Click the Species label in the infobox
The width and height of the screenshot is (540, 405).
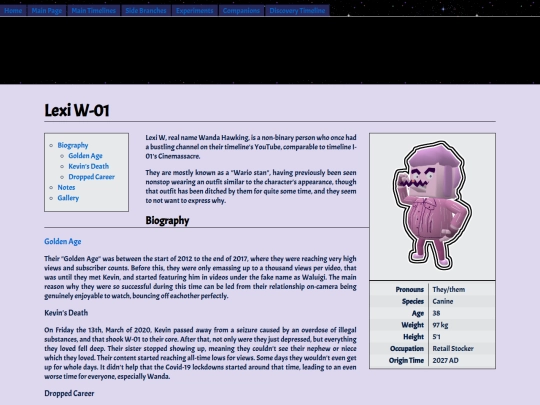point(413,301)
